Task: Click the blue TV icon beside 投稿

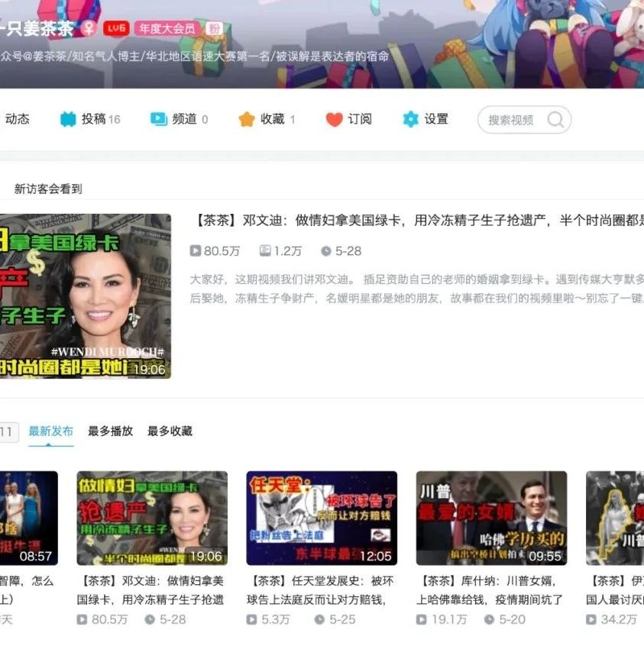Action: pyautogui.click(x=69, y=119)
